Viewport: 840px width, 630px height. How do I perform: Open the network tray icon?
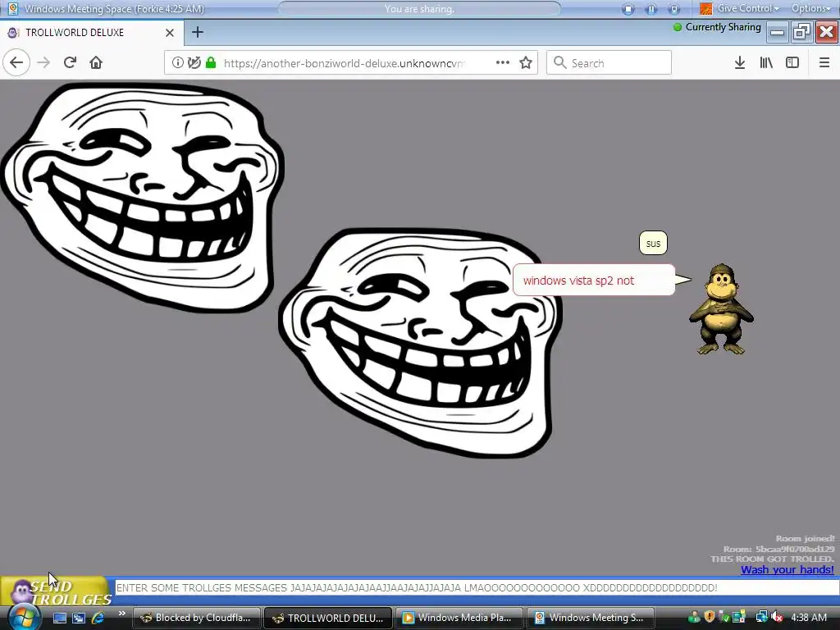click(x=761, y=617)
